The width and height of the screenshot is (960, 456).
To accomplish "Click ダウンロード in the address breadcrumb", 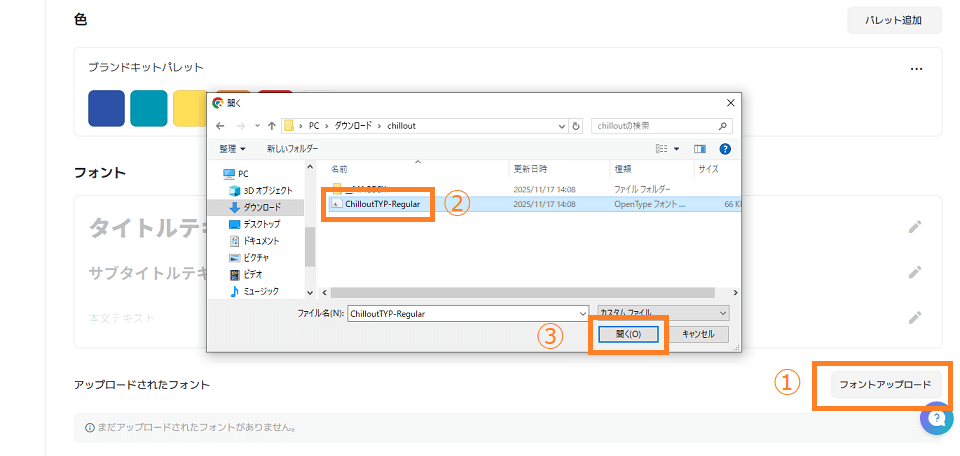I will [x=352, y=126].
